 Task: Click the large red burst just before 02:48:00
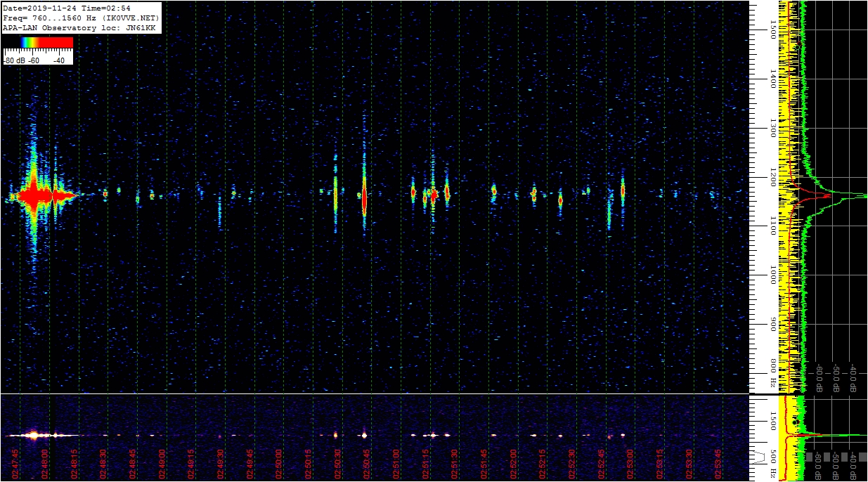[x=32, y=195]
